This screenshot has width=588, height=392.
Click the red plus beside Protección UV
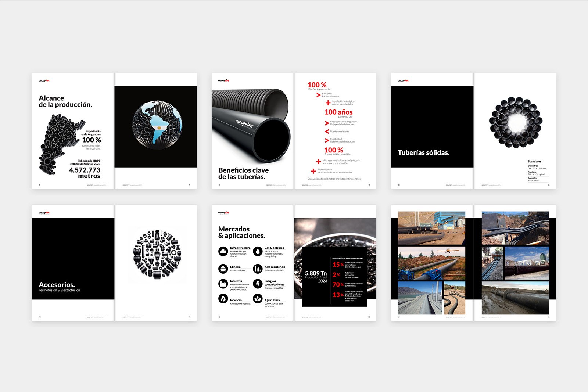click(x=313, y=171)
